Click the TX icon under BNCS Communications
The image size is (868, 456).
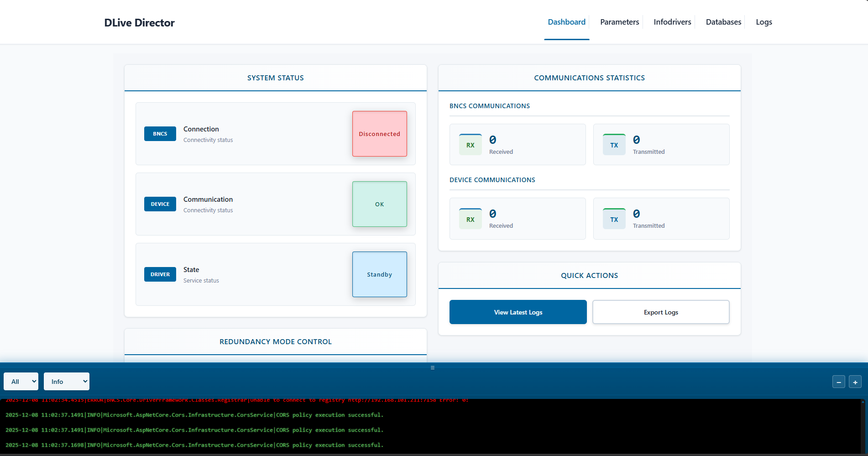pos(614,145)
